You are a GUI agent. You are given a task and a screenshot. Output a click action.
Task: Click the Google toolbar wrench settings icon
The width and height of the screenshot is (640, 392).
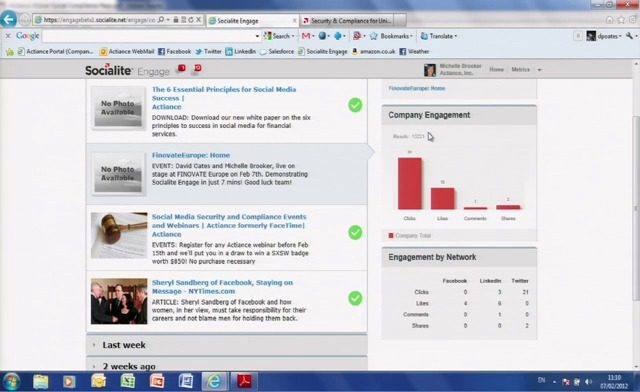coord(629,36)
